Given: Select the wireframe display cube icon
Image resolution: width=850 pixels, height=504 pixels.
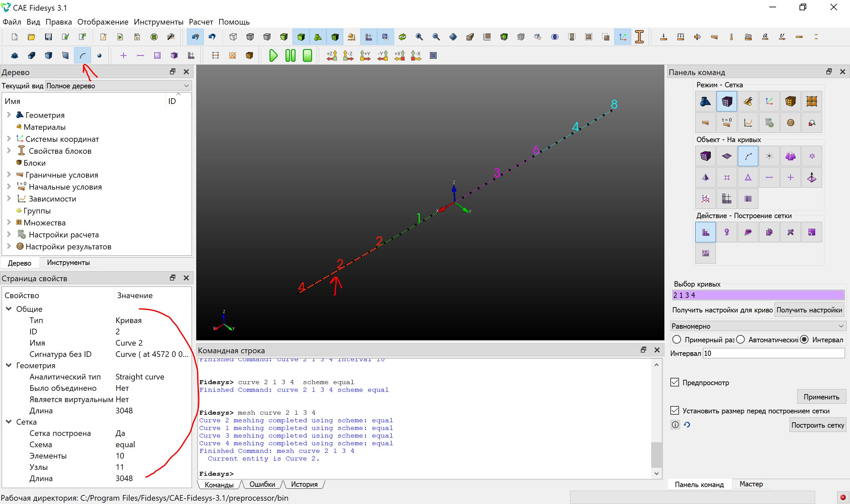Looking at the screenshot, I should tap(233, 37).
